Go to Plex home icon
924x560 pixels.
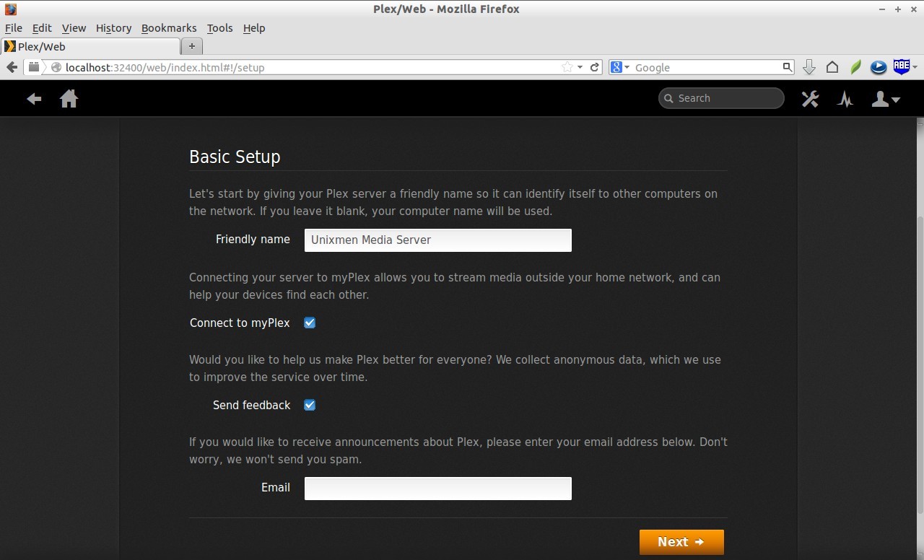[69, 99]
